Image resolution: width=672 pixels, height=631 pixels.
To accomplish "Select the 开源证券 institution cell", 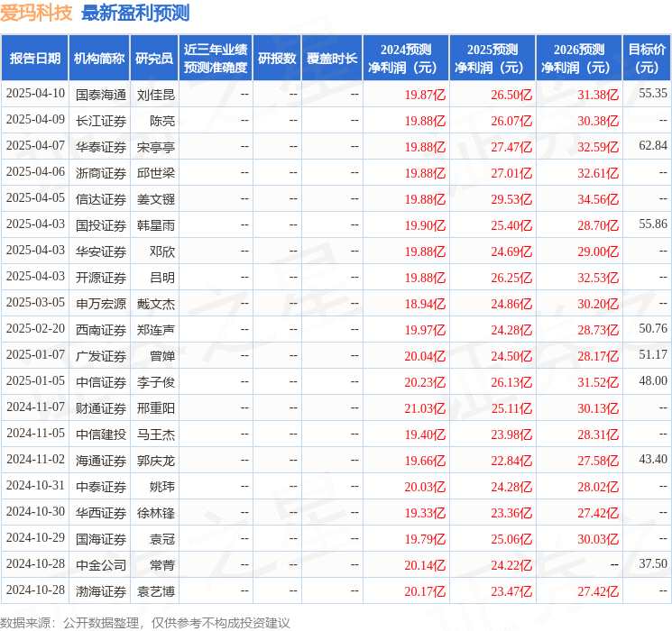I will pyautogui.click(x=101, y=278).
